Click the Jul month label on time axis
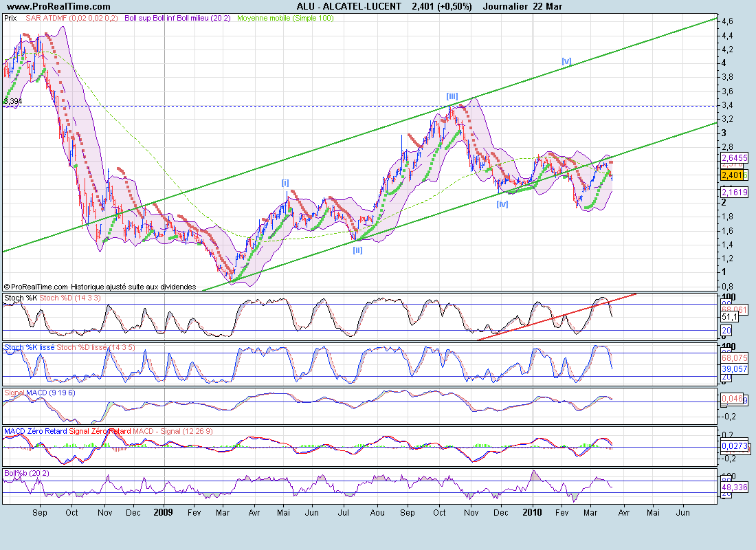Screen dimensions: 756x550 click(x=343, y=512)
